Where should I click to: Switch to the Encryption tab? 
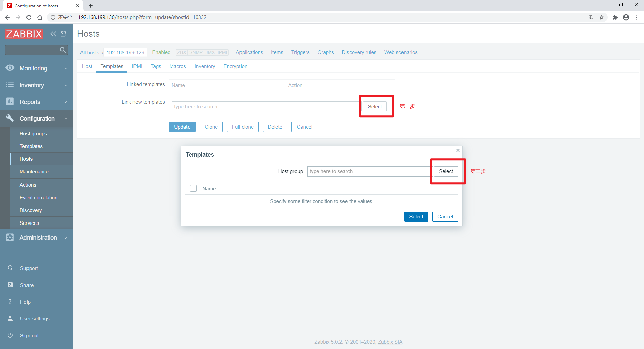(x=235, y=66)
